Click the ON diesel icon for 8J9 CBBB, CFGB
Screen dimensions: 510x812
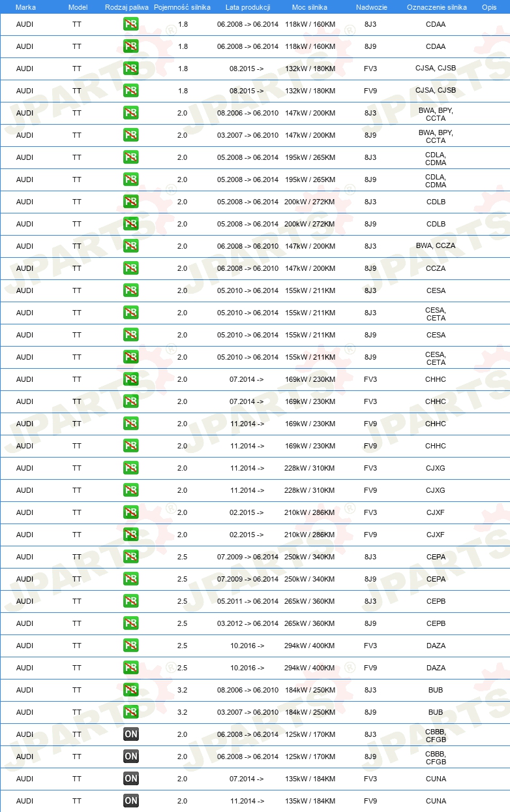131,757
